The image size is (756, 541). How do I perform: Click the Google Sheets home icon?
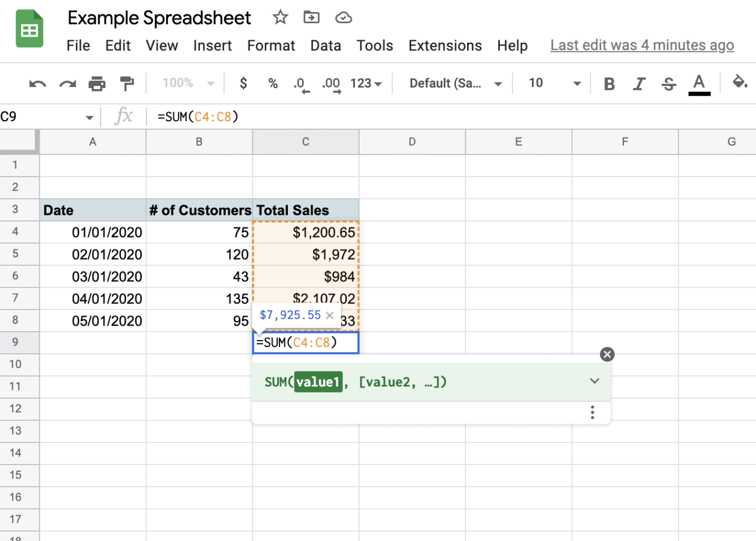coord(29,29)
